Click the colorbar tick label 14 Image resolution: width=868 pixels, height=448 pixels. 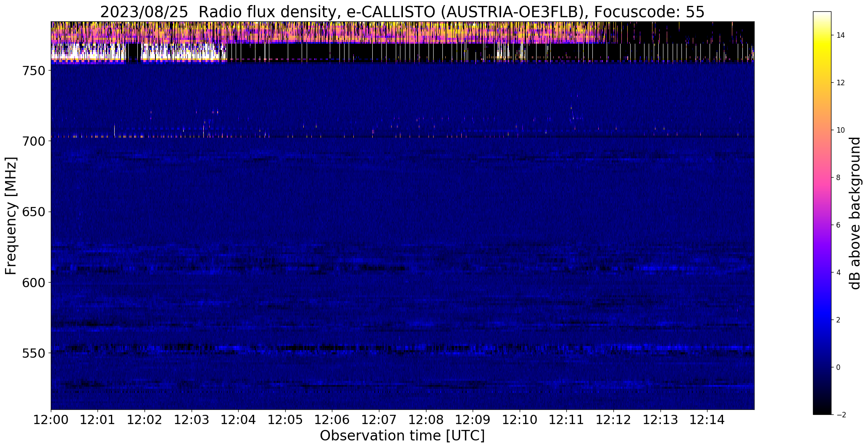pyautogui.click(x=841, y=35)
